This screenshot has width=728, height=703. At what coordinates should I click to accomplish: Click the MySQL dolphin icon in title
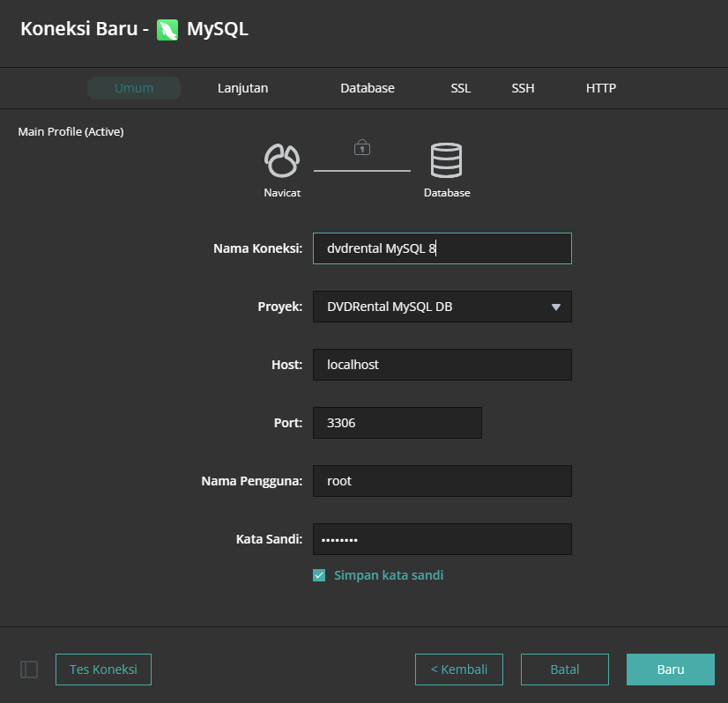point(167,30)
